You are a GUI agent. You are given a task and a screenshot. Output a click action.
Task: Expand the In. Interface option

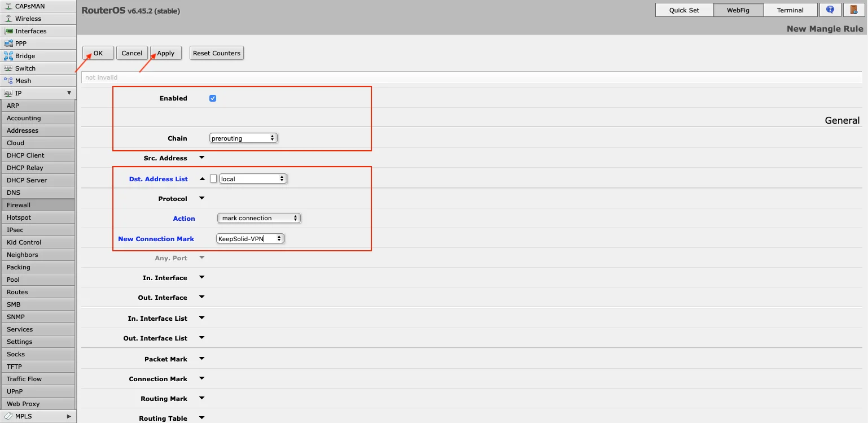(x=202, y=278)
